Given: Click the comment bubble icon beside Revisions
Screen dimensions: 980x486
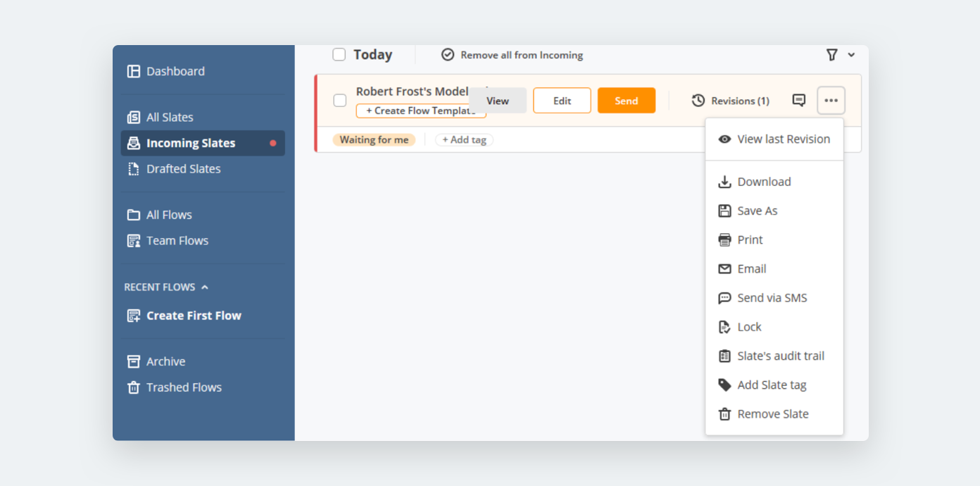Looking at the screenshot, I should pyautogui.click(x=798, y=100).
